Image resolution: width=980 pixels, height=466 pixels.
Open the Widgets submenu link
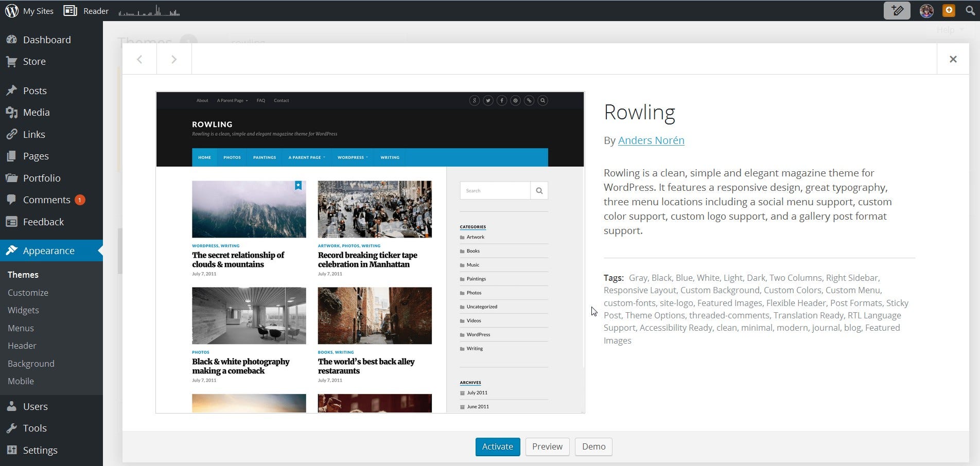coord(23,310)
